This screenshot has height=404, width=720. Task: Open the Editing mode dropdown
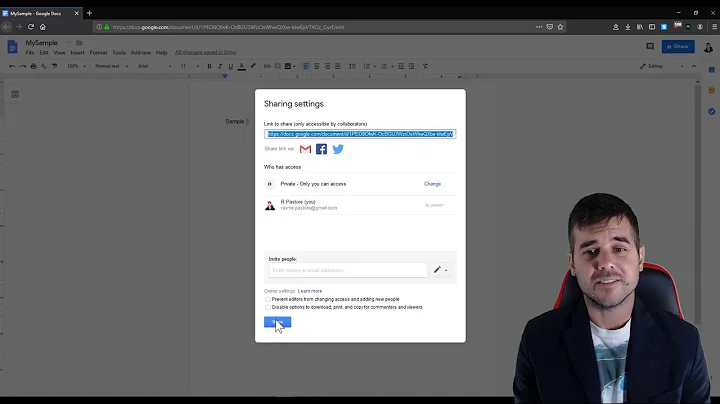(662, 66)
